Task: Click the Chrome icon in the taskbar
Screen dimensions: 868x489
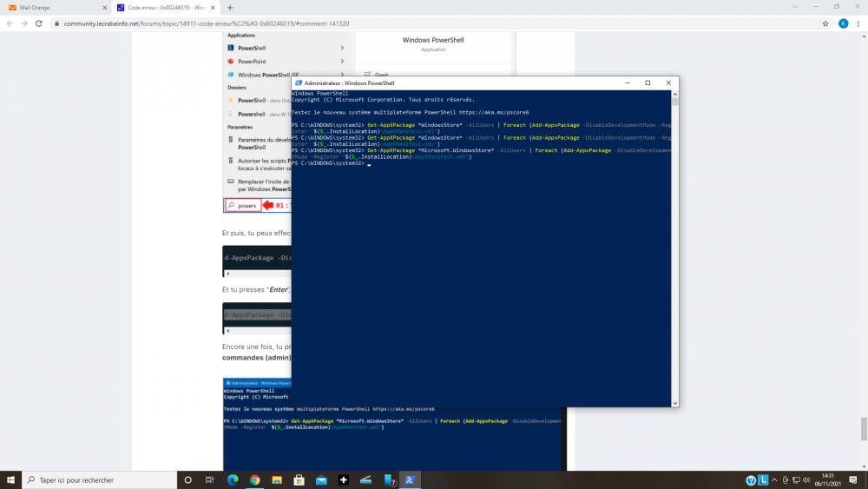Action: pos(254,479)
